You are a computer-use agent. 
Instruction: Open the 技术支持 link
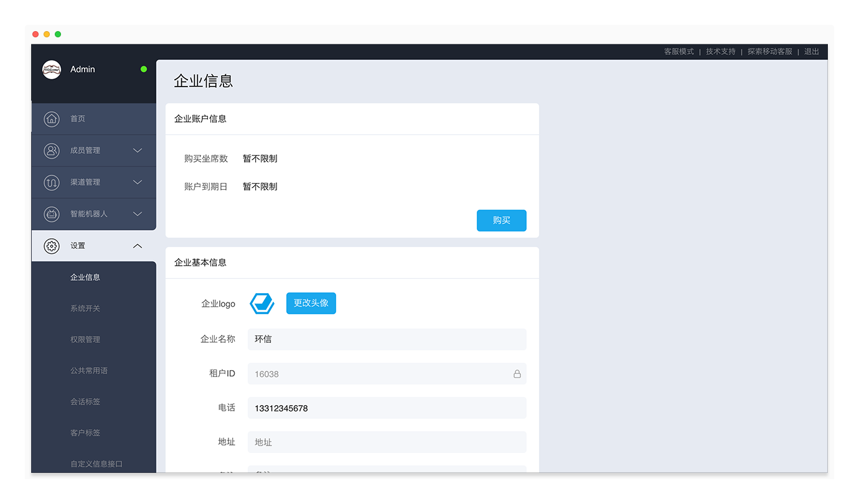coord(721,52)
